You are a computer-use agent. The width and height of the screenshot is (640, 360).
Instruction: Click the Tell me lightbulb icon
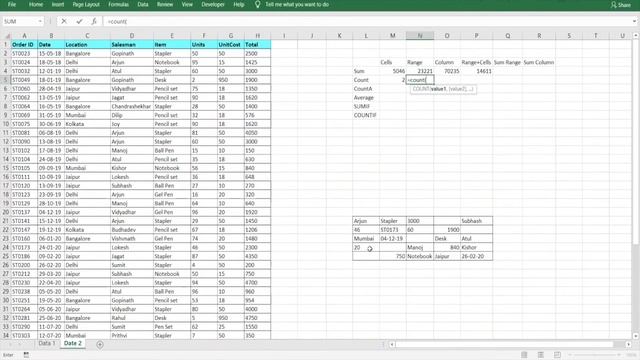[257, 4]
